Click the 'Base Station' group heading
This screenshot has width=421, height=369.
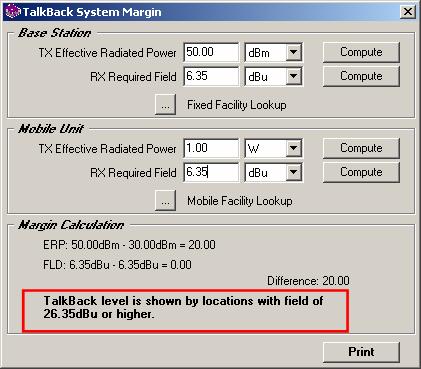(54, 33)
